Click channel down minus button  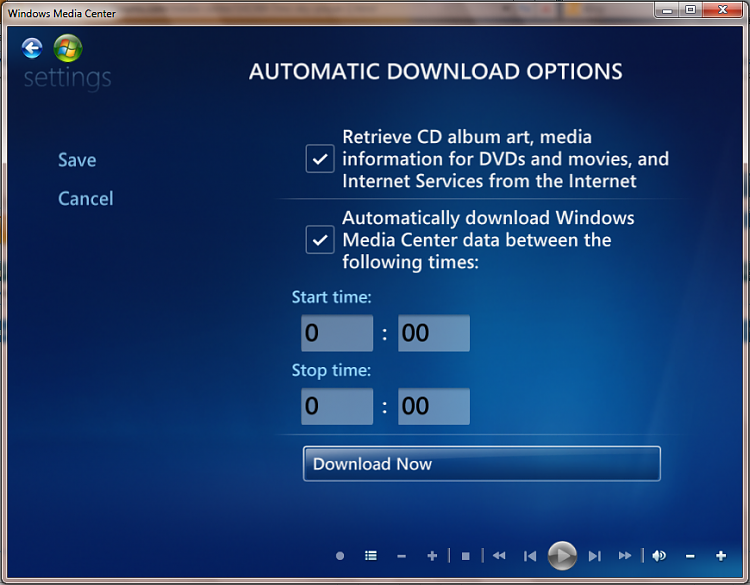[401, 556]
